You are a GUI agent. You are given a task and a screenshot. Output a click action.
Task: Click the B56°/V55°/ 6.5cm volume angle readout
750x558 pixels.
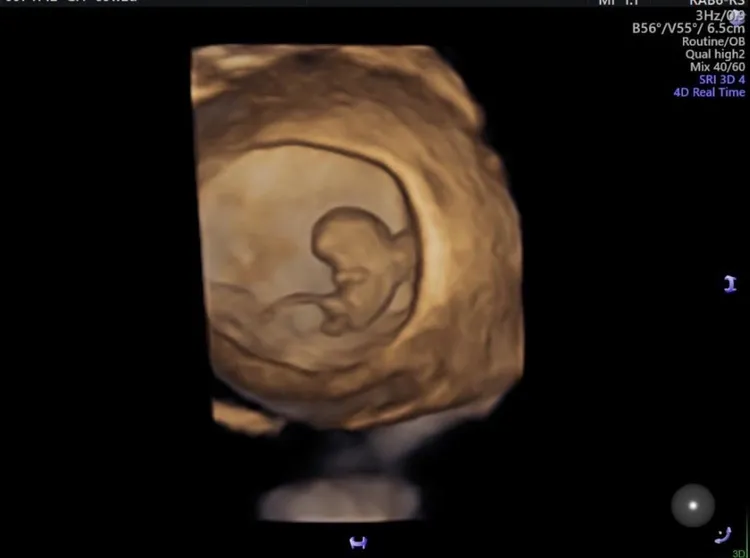coord(688,29)
